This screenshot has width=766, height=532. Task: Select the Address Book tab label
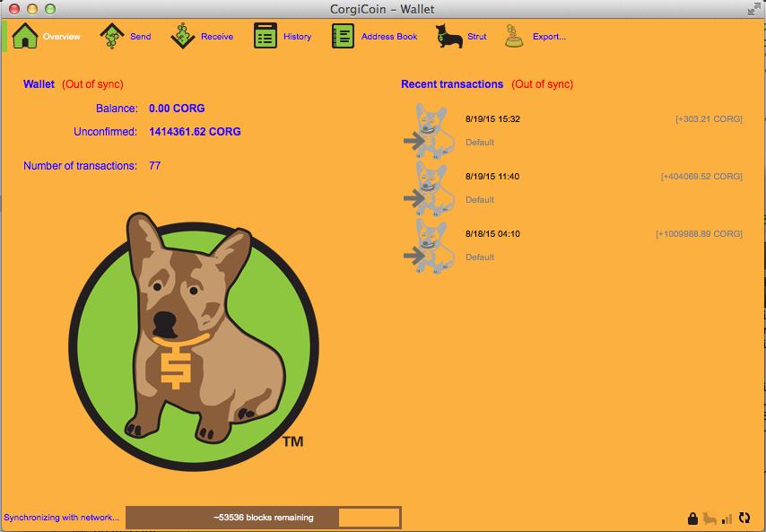pyautogui.click(x=389, y=37)
